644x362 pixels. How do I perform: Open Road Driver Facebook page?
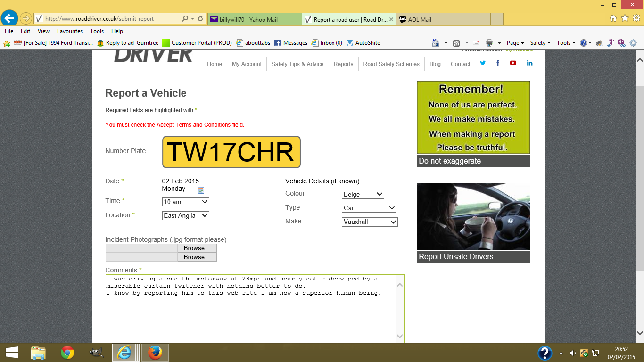498,63
